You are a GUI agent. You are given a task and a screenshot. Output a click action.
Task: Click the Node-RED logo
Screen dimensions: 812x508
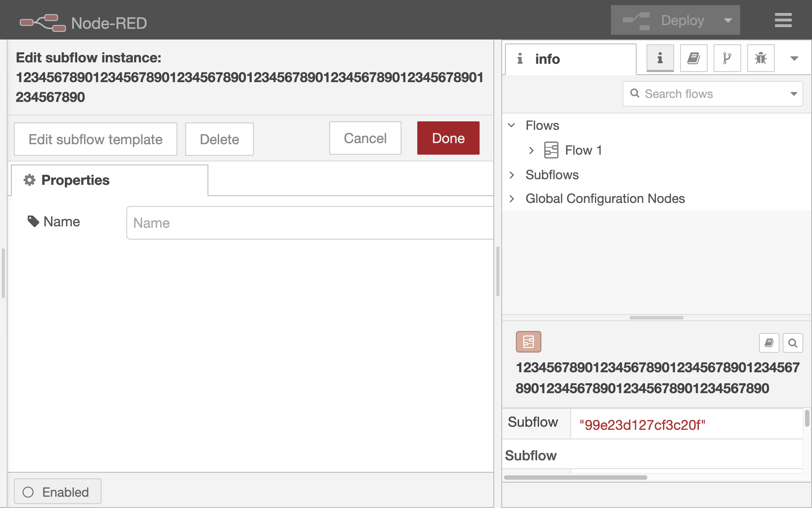point(83,23)
